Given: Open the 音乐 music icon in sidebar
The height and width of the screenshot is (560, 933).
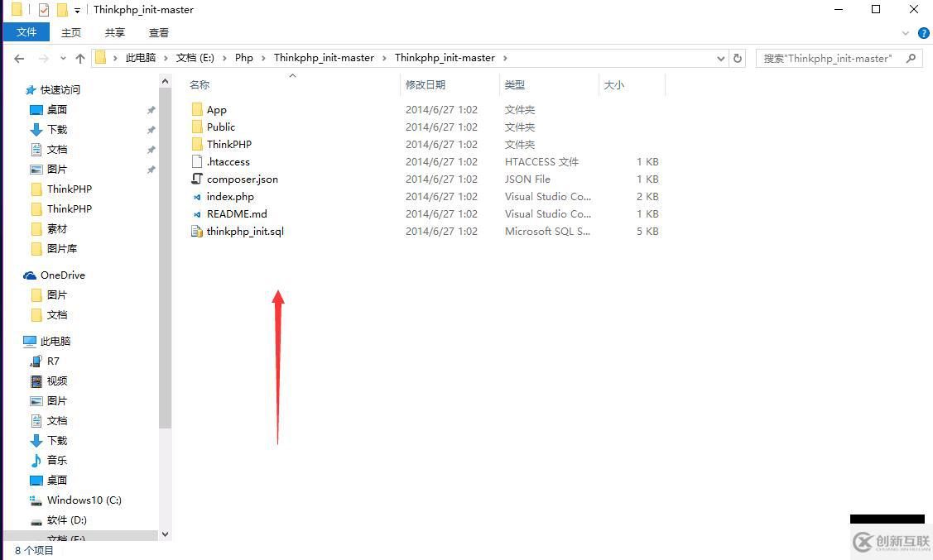Looking at the screenshot, I should [x=36, y=460].
